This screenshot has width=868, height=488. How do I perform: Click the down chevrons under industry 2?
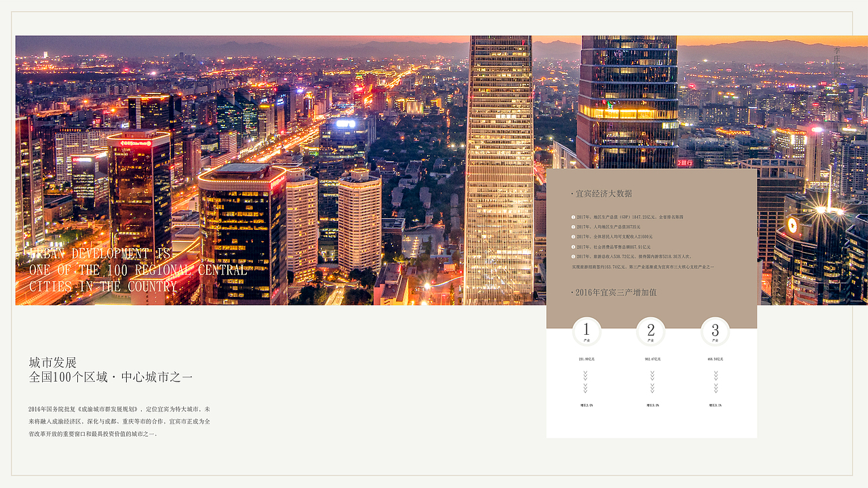tap(652, 382)
